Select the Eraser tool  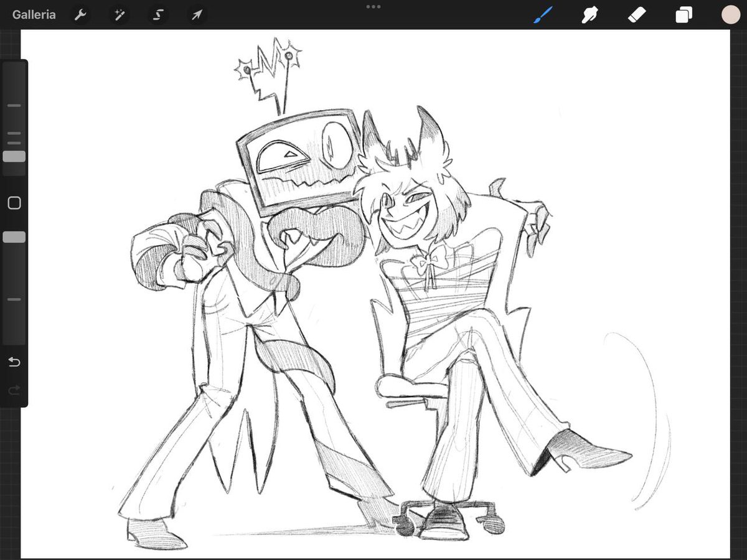click(637, 15)
